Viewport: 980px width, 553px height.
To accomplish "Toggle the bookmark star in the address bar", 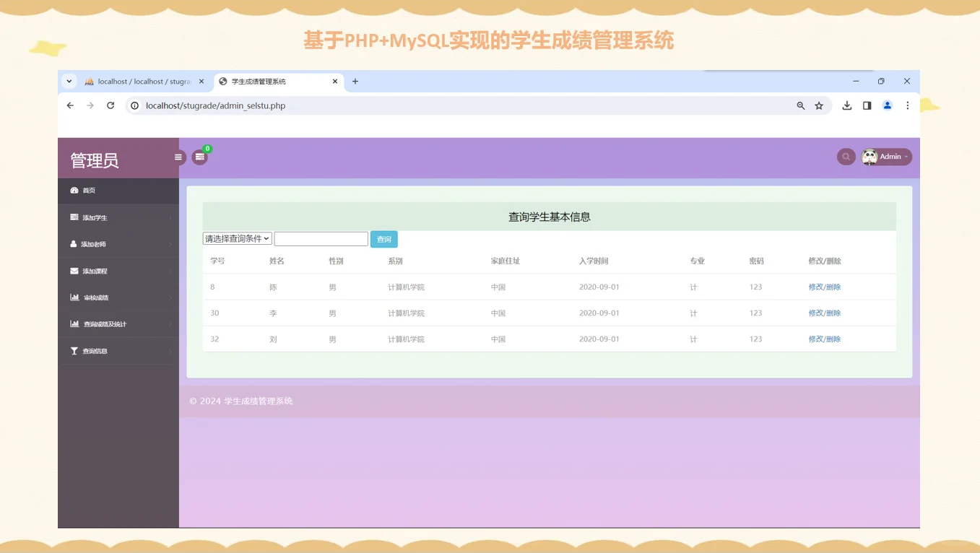I will pyautogui.click(x=819, y=105).
